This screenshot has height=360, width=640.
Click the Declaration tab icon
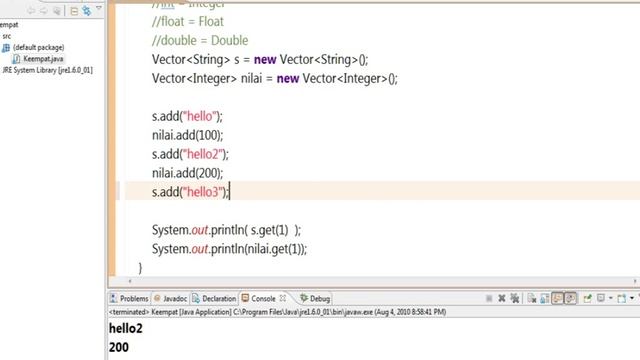click(x=196, y=299)
